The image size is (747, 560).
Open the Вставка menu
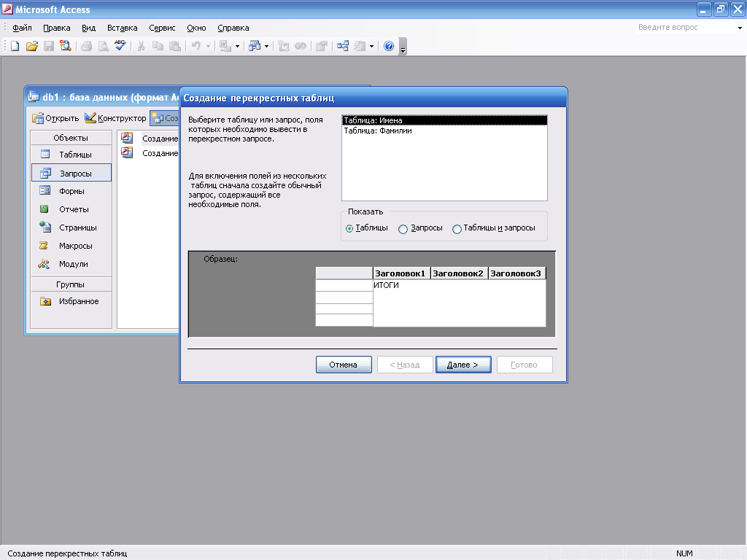click(123, 28)
